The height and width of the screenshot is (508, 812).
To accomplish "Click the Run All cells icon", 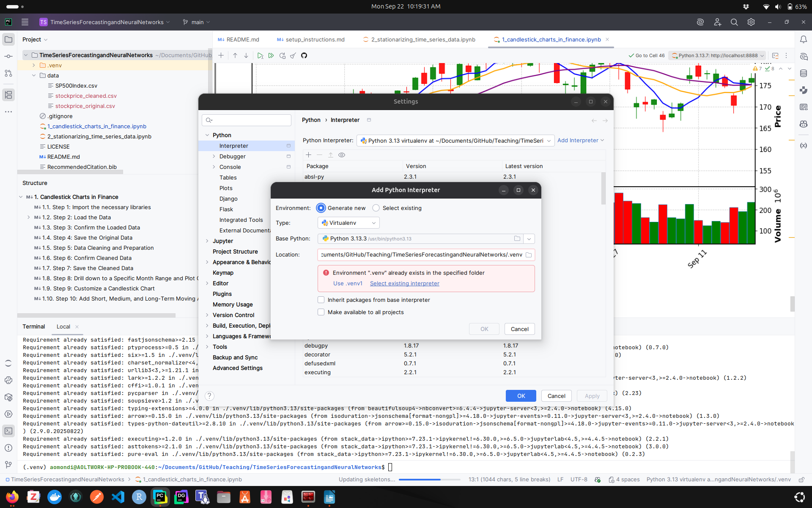I will pyautogui.click(x=271, y=55).
